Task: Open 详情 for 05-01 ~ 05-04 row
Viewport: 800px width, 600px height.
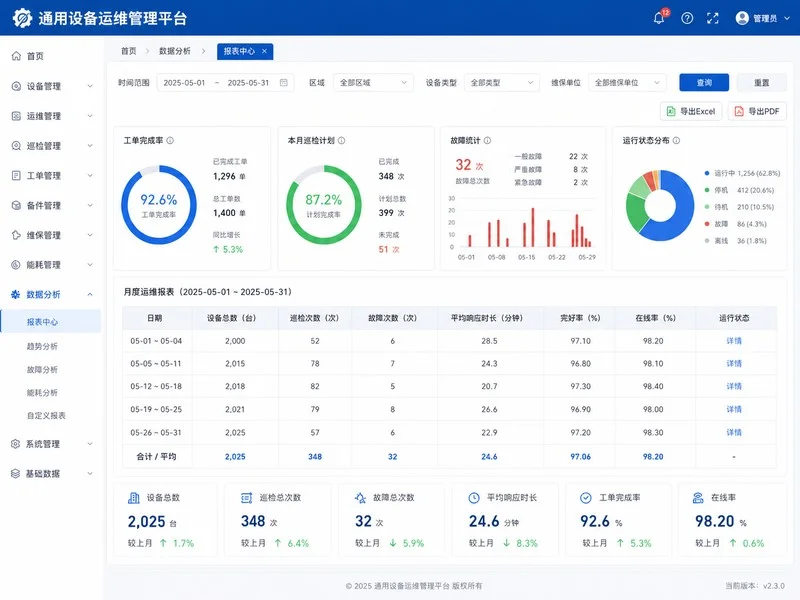Action: (734, 341)
